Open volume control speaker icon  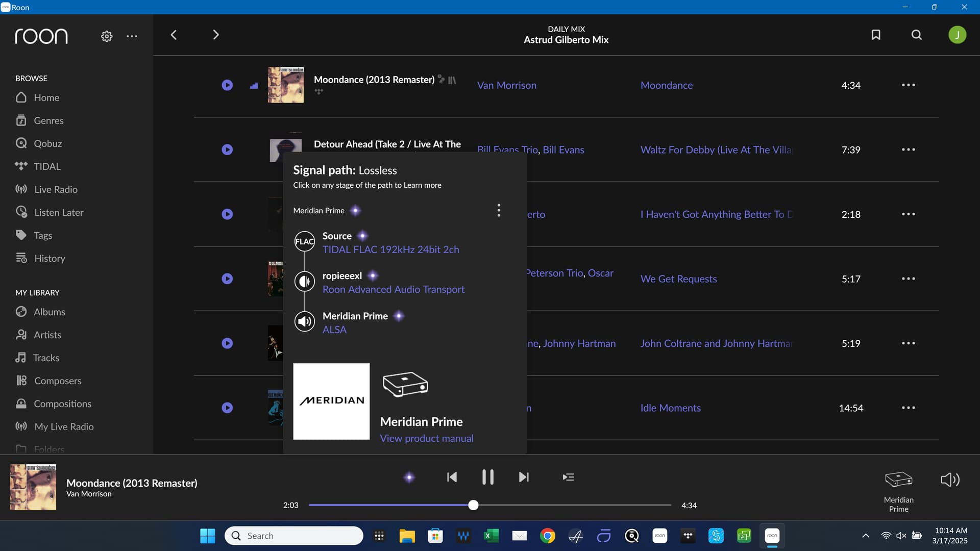950,480
